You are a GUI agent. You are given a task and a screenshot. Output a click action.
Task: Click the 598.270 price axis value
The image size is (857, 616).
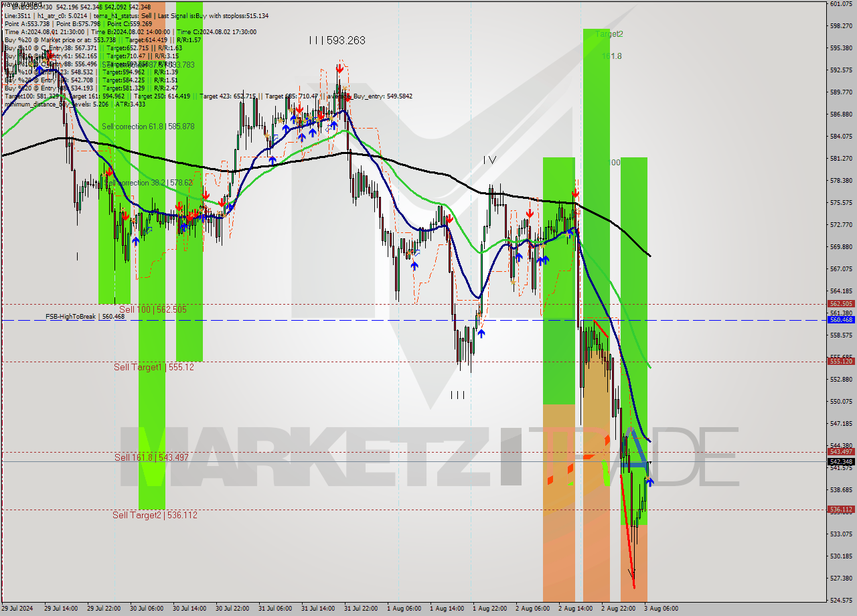841,26
